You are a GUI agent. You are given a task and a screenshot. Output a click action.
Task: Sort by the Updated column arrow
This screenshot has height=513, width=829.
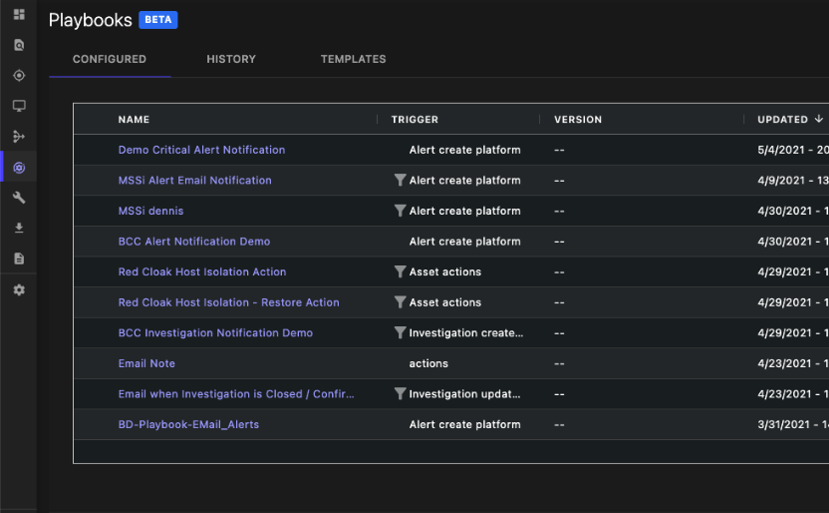click(x=819, y=119)
